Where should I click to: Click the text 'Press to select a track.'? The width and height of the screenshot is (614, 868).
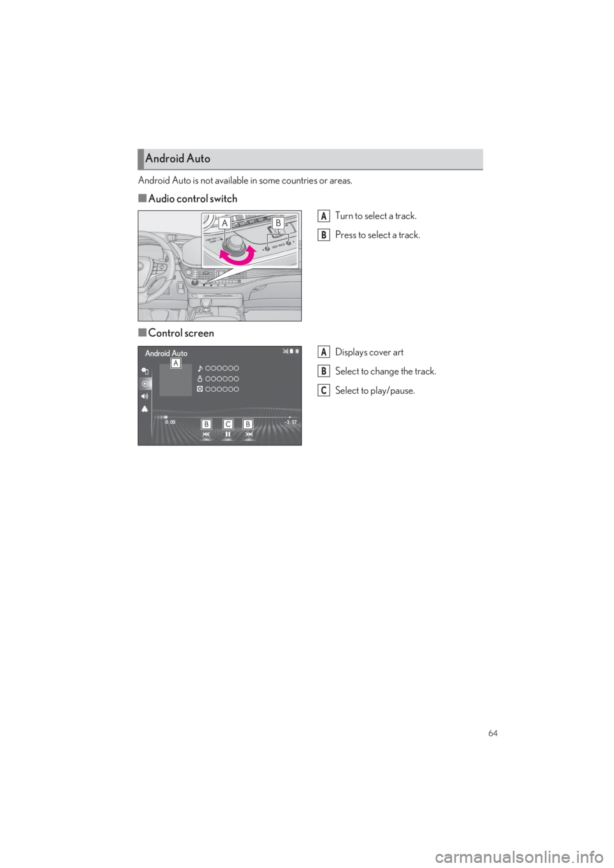pyautogui.click(x=377, y=235)
